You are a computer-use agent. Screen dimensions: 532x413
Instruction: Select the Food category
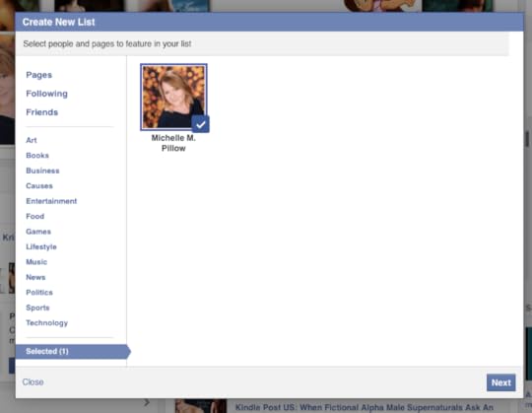click(x=34, y=216)
